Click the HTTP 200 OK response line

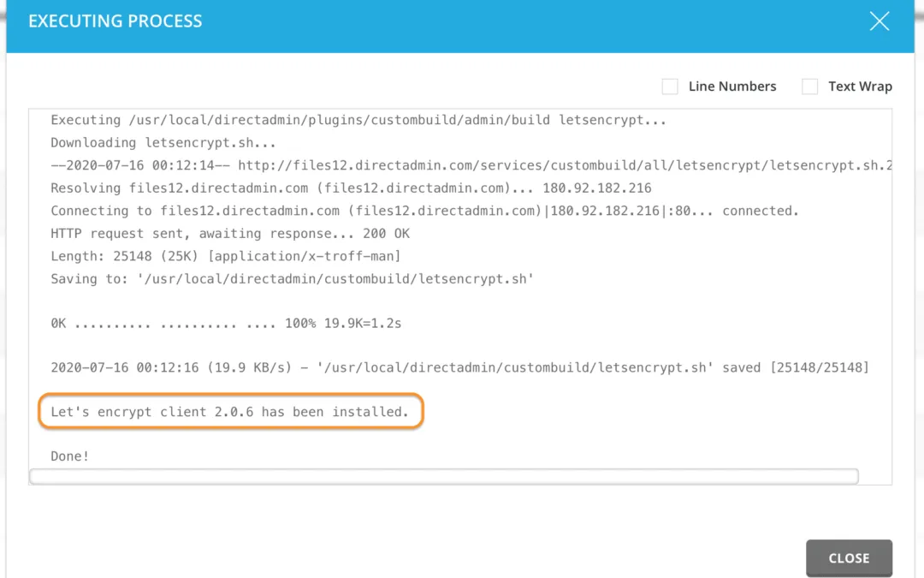pos(229,233)
